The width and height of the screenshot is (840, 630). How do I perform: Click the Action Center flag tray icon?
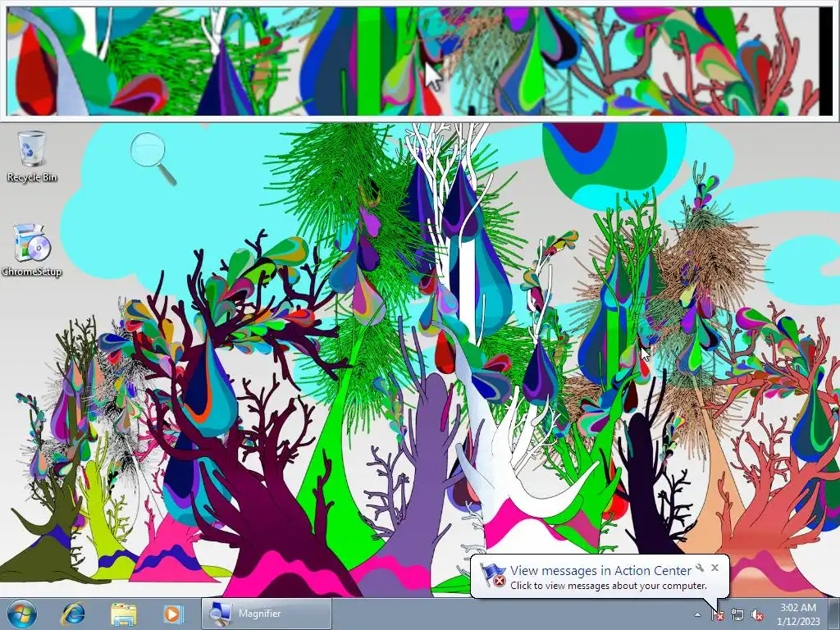click(x=718, y=615)
